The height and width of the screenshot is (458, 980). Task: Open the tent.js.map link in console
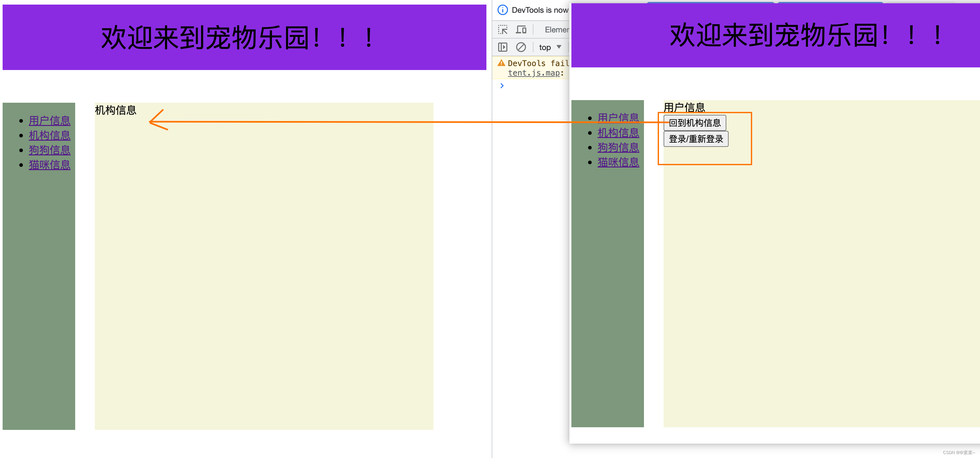533,73
